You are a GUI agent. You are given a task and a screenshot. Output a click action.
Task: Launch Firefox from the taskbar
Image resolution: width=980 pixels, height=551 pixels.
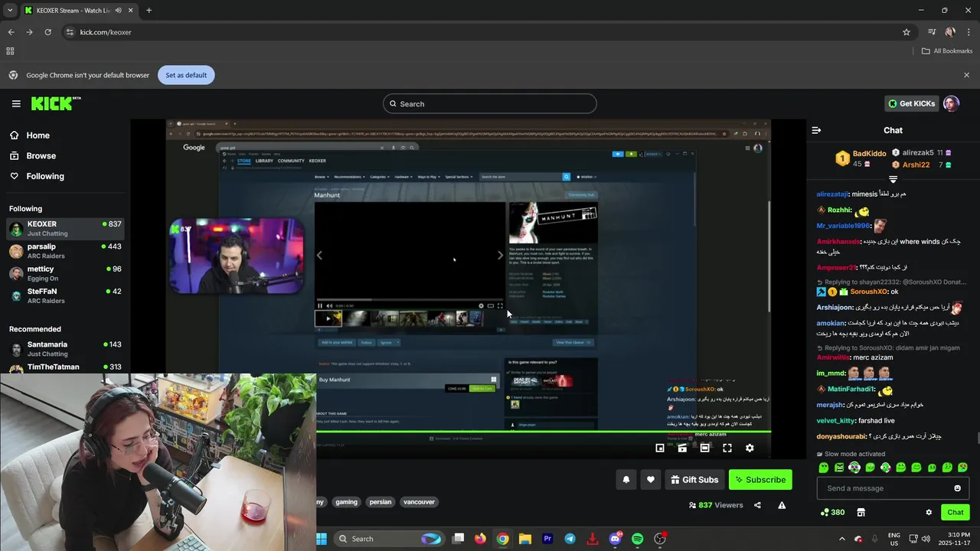click(480, 539)
